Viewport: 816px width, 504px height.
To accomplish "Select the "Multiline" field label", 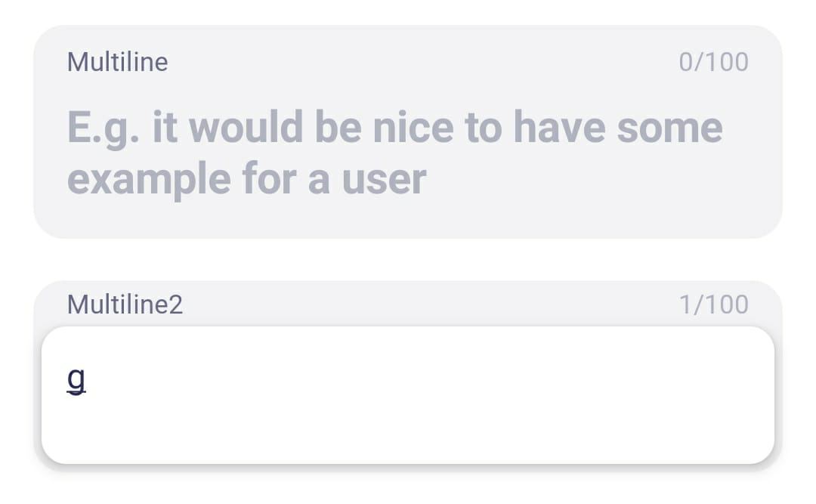I will tap(118, 62).
